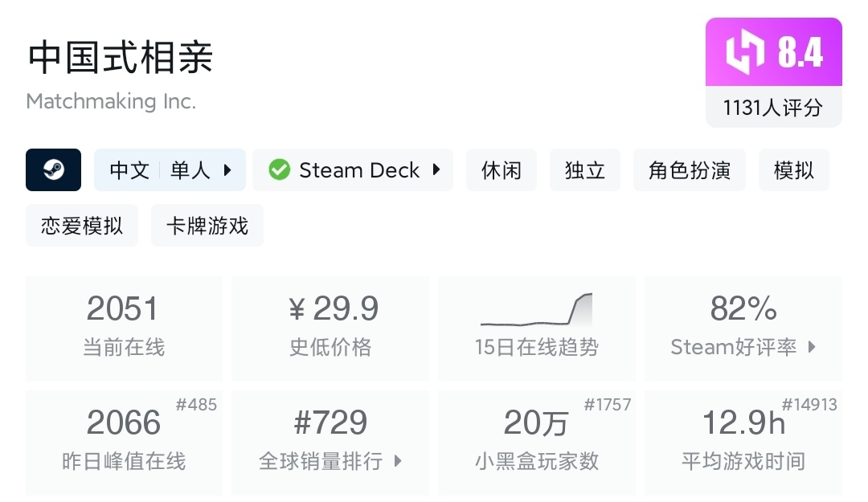This screenshot has width=868, height=502.
Task: Open 全球销量排行 ranking arrow
Action: click(397, 461)
